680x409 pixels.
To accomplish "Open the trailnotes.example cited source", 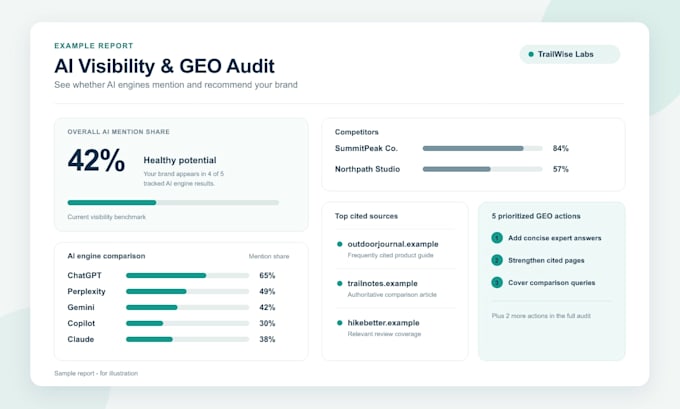I will pyautogui.click(x=382, y=284).
